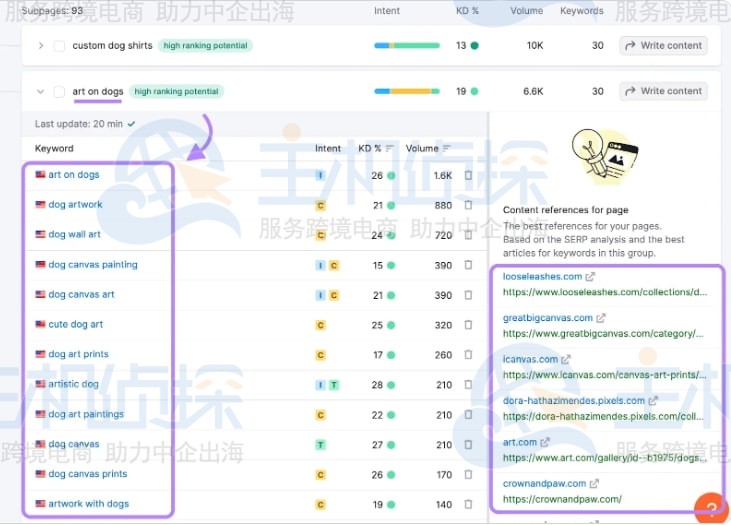731x525 pixels.
Task: Open the icanvas.com canvas-art-prints URL
Action: coord(604,375)
